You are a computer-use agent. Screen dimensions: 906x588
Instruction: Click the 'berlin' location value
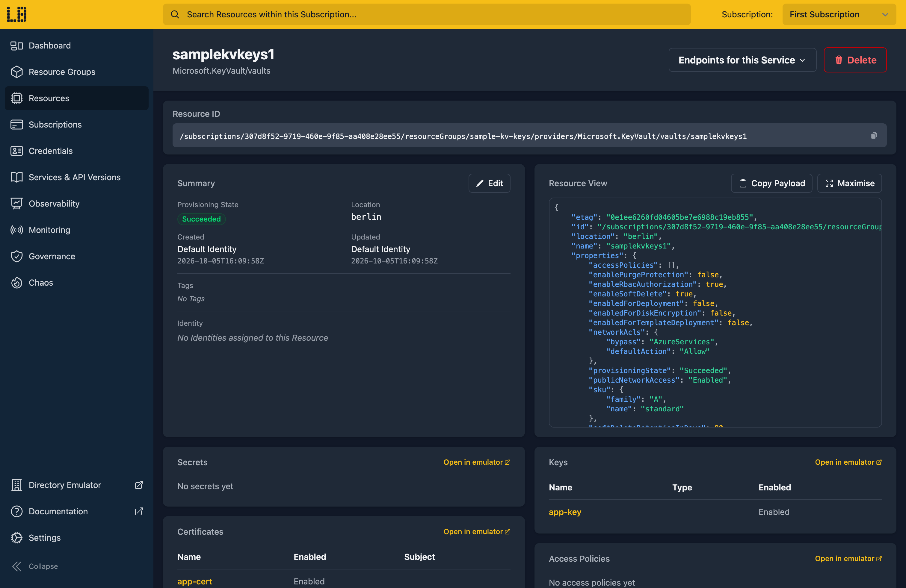pos(366,217)
